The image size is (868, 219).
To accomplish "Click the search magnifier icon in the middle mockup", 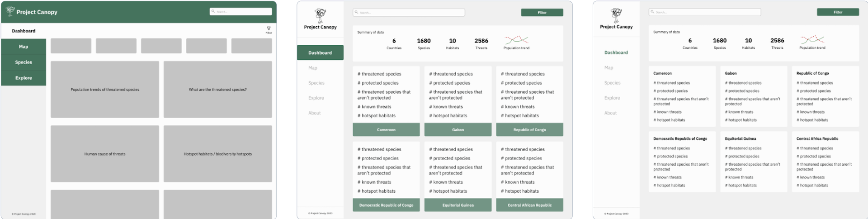I will tap(356, 12).
